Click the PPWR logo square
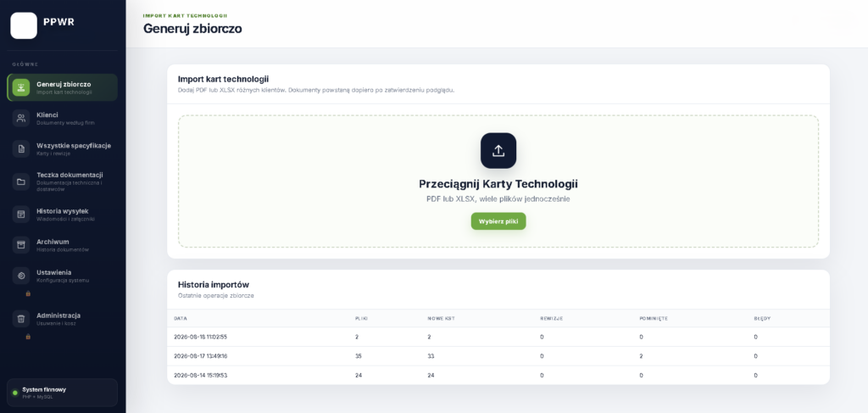868x413 pixels. point(24,25)
